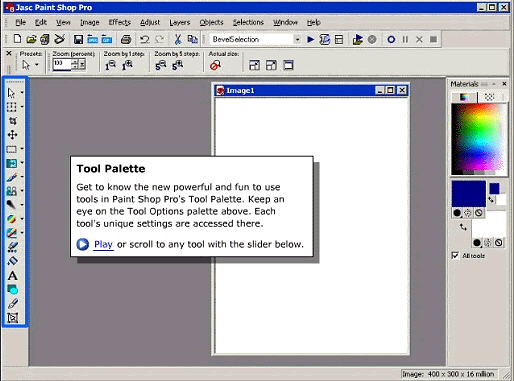Click the Print icon in the toolbar
This screenshot has height=381, width=514.
point(126,39)
